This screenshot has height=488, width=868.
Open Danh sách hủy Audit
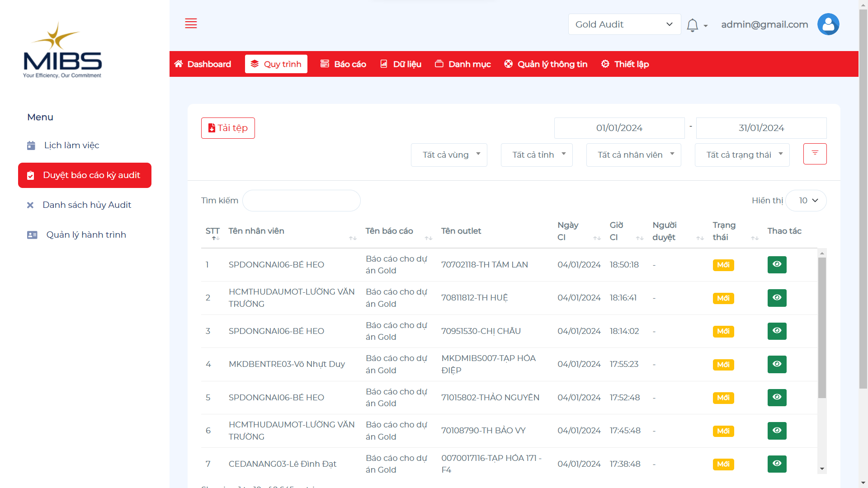pyautogui.click(x=85, y=205)
